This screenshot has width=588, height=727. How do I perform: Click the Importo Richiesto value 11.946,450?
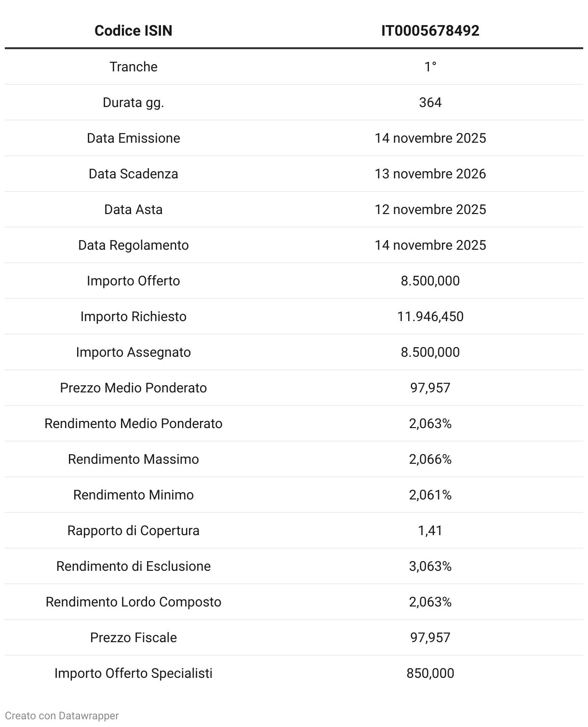pos(430,316)
